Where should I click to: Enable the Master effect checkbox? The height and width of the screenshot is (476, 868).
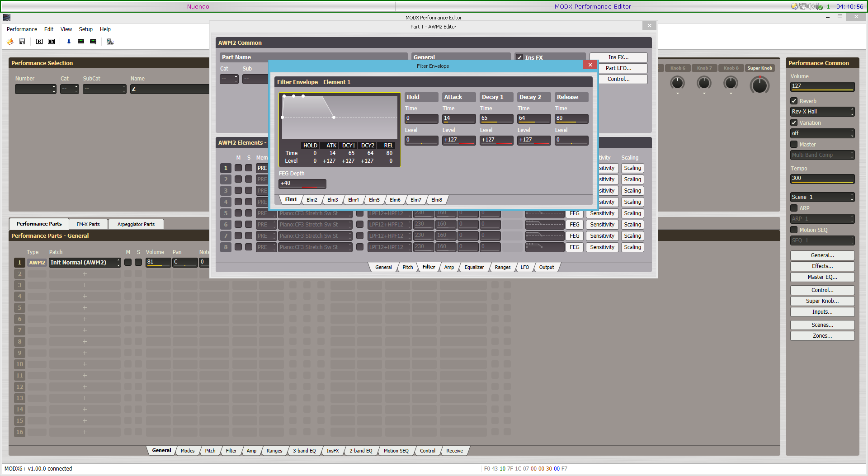point(794,144)
